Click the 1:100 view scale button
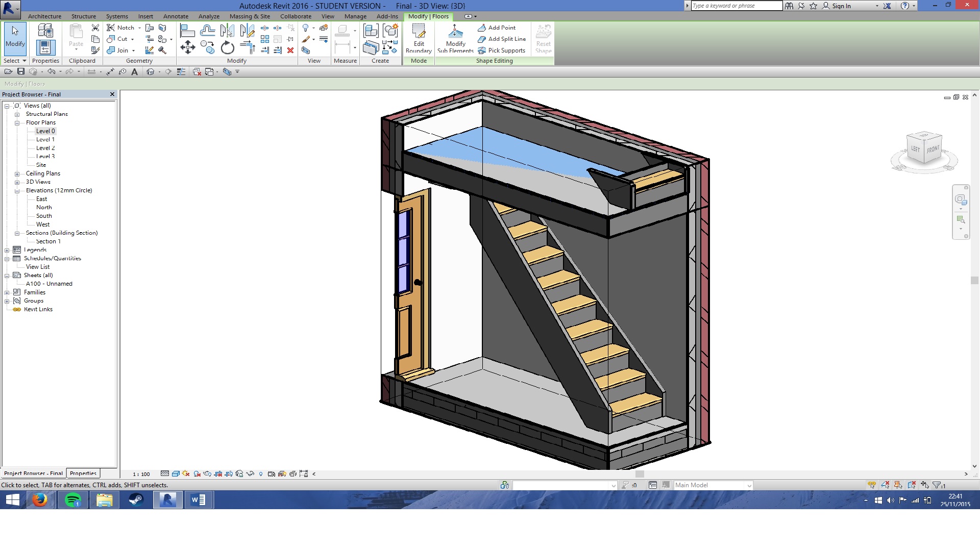 point(141,474)
